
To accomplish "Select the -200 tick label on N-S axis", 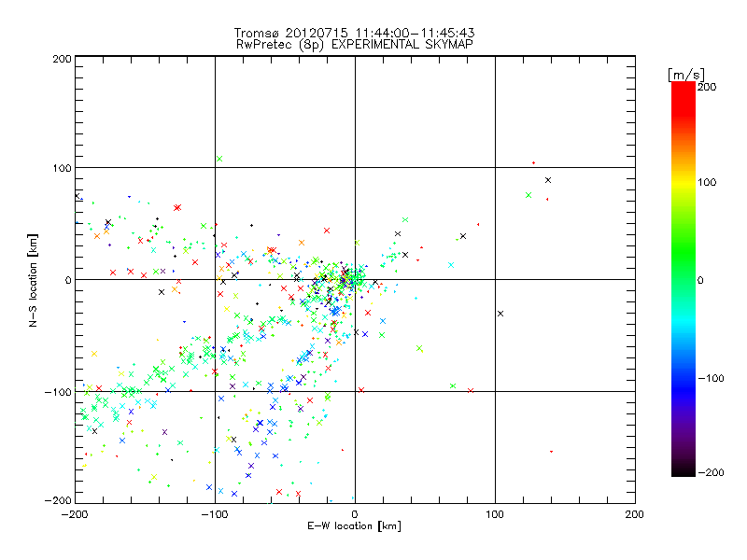I will coord(58,500).
